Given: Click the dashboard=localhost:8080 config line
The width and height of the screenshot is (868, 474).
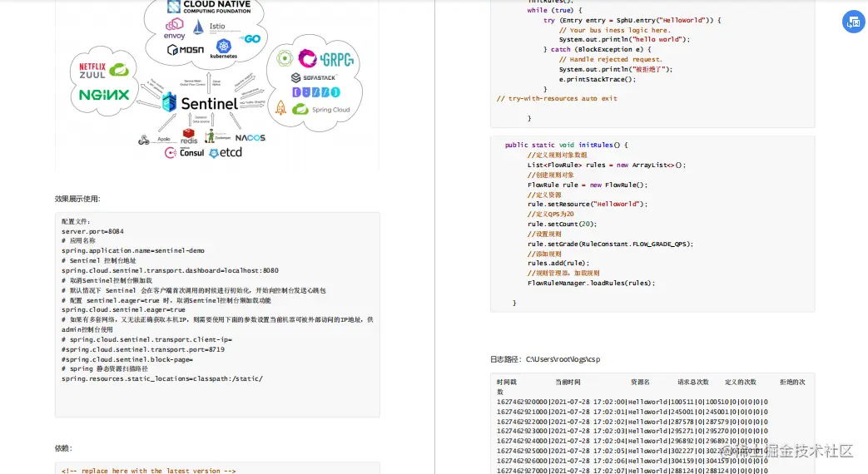Looking at the screenshot, I should point(170,270).
